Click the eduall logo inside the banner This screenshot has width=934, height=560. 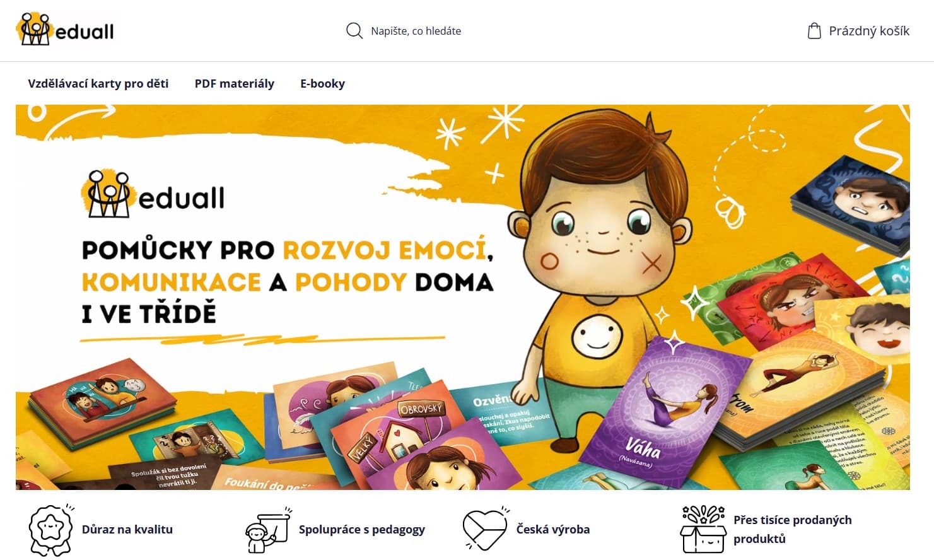point(153,194)
